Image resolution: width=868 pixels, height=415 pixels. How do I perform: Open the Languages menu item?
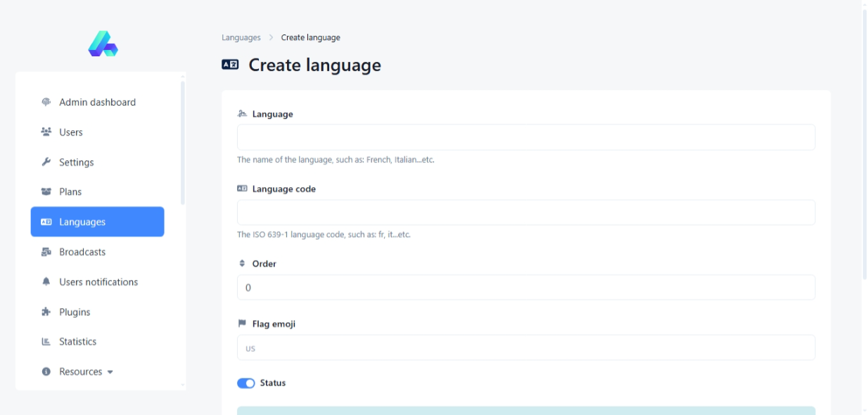pyautogui.click(x=97, y=222)
